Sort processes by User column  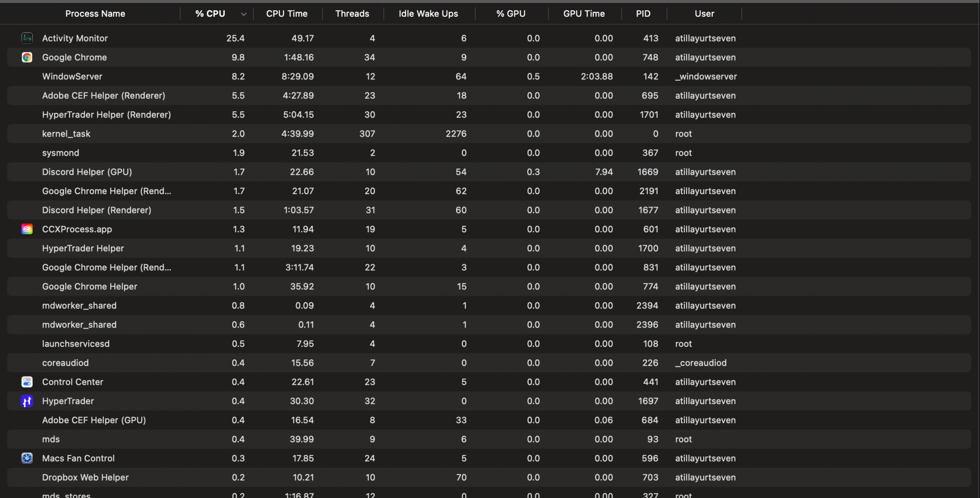[704, 14]
